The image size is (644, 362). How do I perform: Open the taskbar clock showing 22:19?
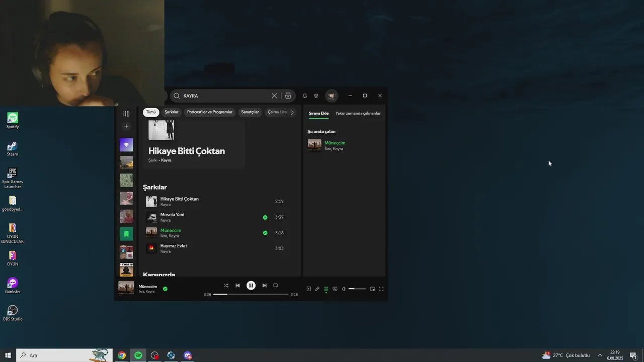(615, 355)
